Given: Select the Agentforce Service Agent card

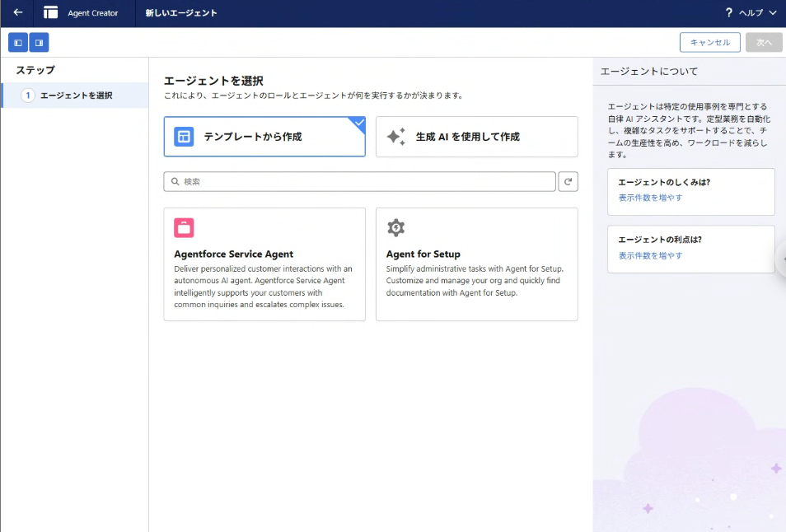Looking at the screenshot, I should (264, 264).
